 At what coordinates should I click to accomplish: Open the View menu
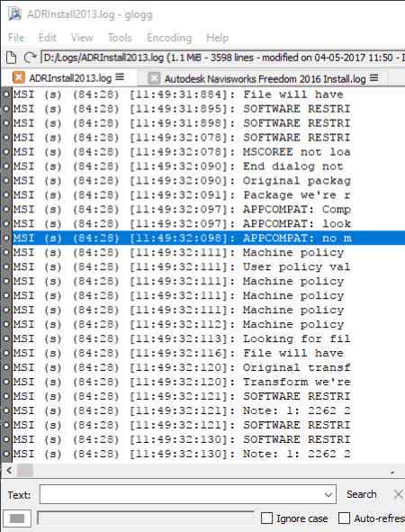[x=82, y=38]
